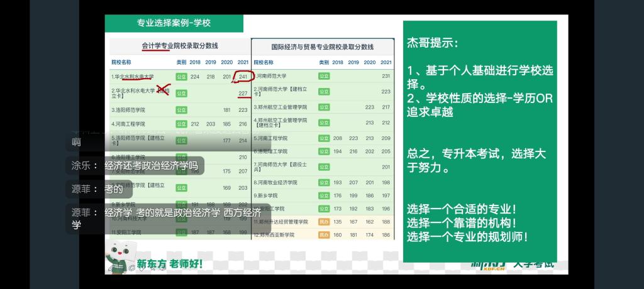Image resolution: width=644 pixels, height=289 pixels.
Task: Click the underlined 227 score
Action: (243, 94)
